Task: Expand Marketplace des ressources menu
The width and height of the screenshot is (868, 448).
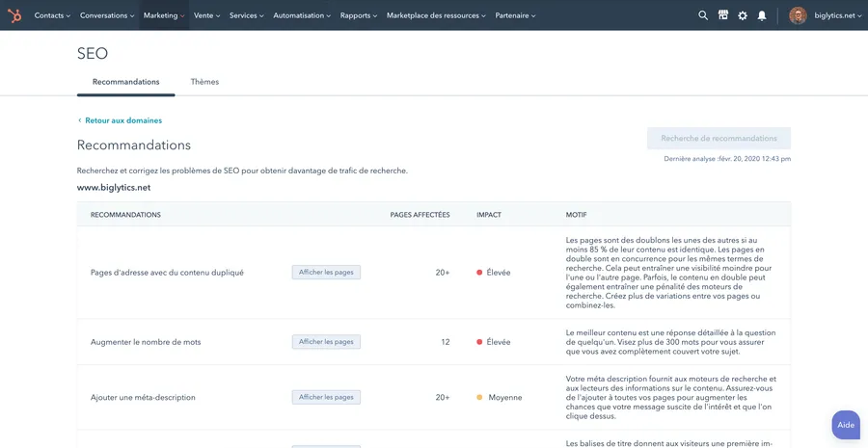Action: (x=436, y=15)
